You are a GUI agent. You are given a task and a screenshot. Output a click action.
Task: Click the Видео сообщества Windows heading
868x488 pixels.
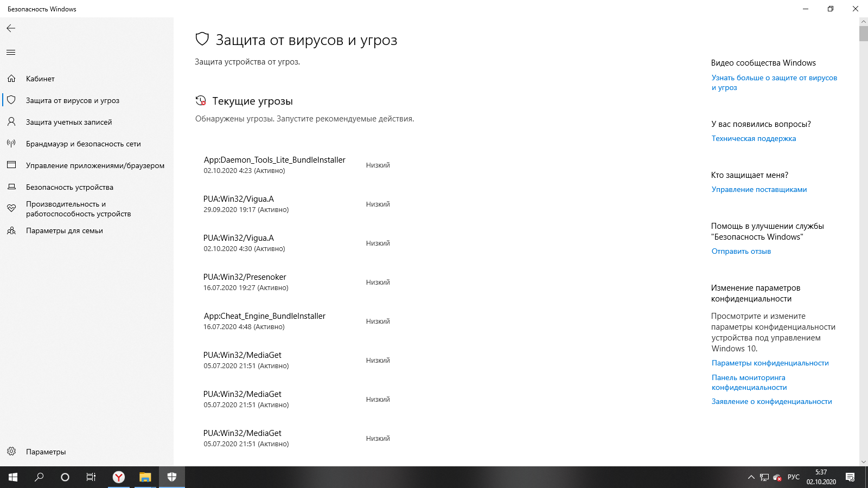pyautogui.click(x=763, y=63)
